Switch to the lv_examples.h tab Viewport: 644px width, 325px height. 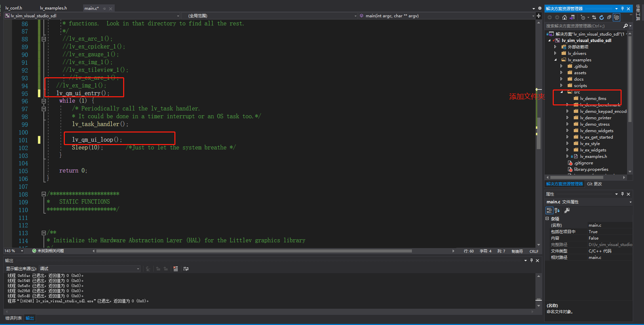click(x=53, y=8)
